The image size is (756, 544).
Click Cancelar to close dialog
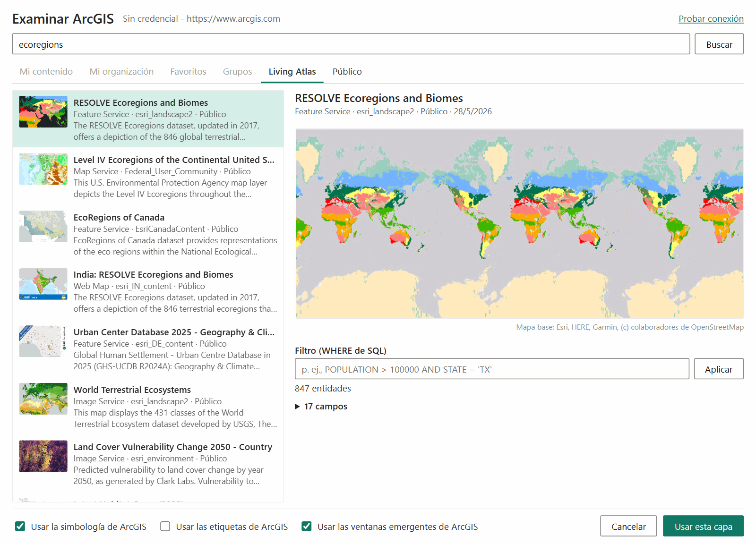point(628,526)
